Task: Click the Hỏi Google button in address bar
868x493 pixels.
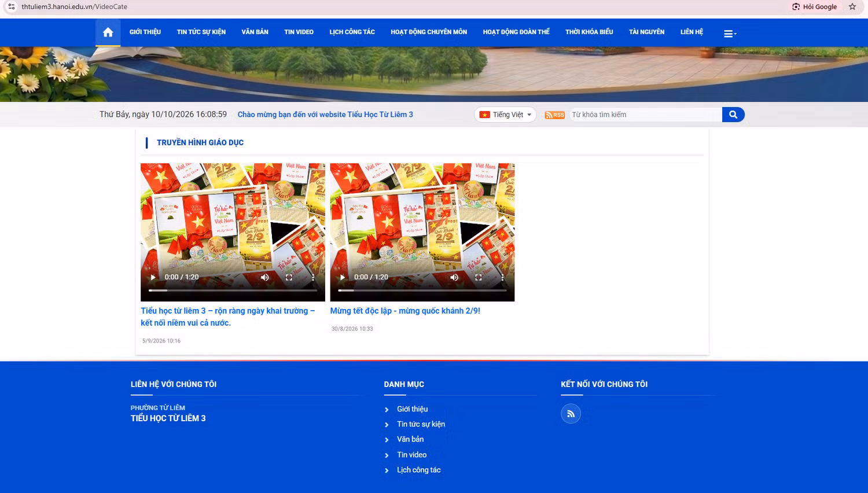Action: tap(814, 7)
